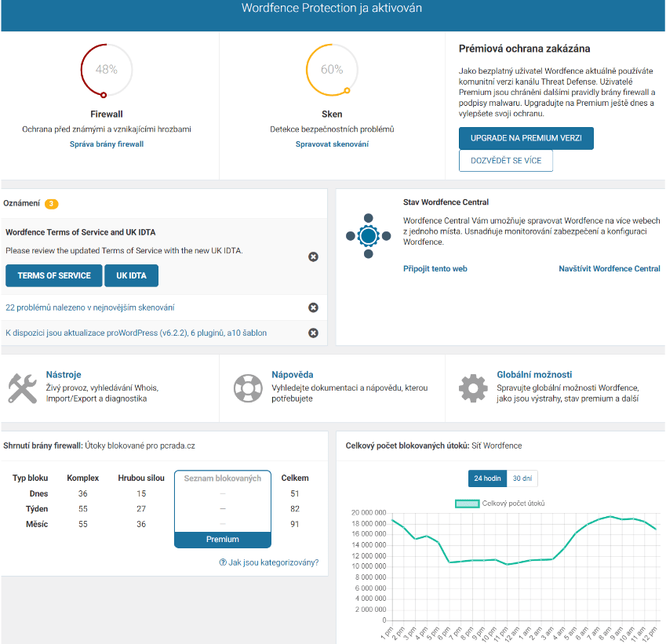The image size is (666, 644).
Task: Click the Firewall label under the circle
Action: [107, 115]
